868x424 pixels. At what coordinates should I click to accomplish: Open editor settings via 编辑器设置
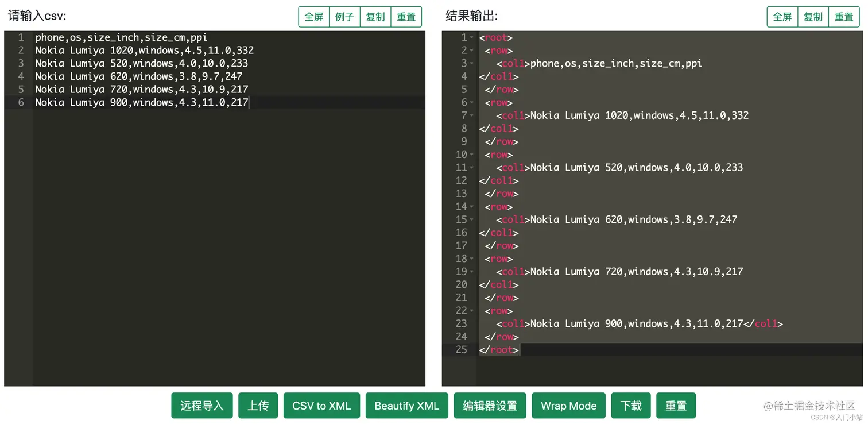(x=490, y=406)
